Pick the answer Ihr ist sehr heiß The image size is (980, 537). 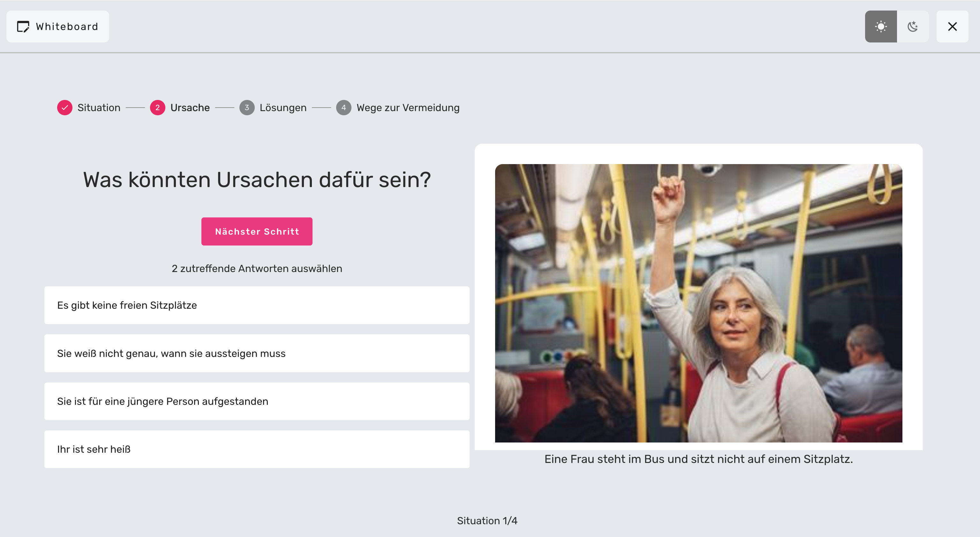(x=257, y=449)
